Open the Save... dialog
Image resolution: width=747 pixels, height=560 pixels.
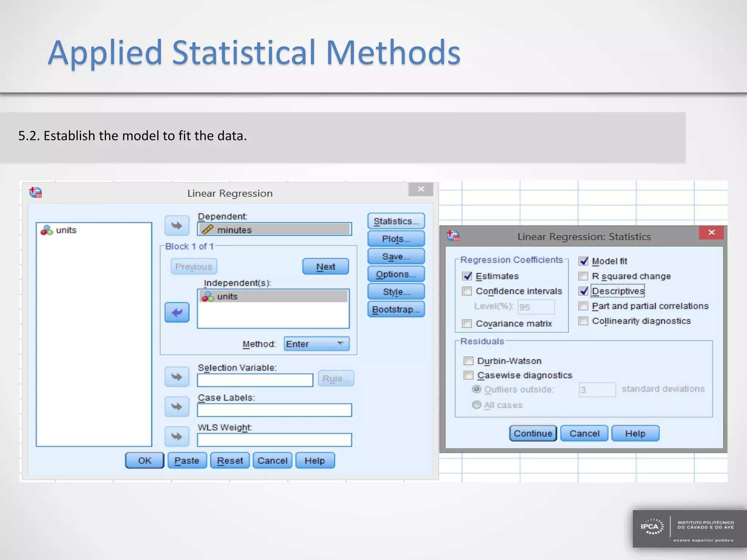[x=396, y=257]
